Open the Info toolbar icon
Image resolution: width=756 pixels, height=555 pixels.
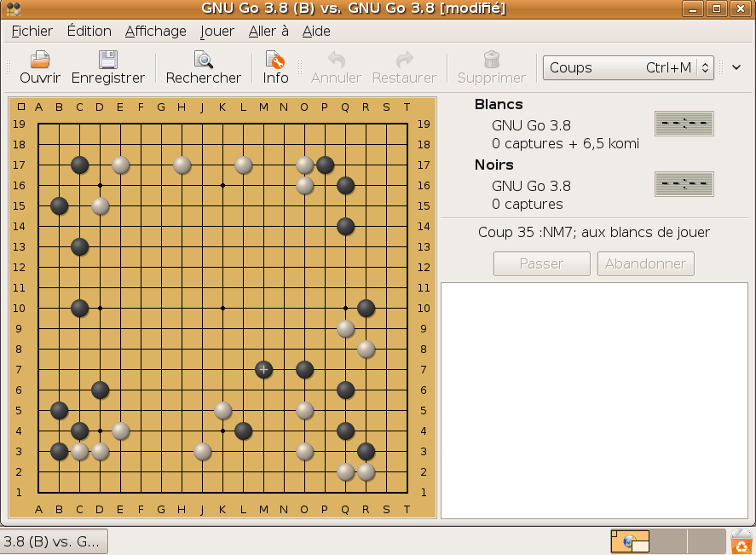click(x=275, y=60)
